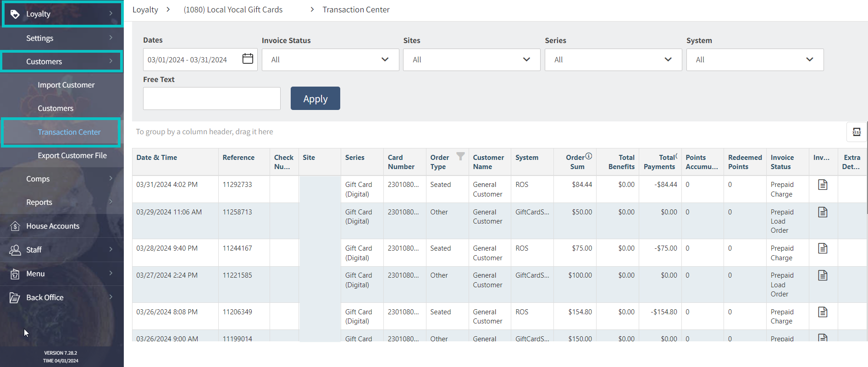This screenshot has height=367, width=868.
Task: Open invoice document for reference 11221585
Action: pos(823,275)
